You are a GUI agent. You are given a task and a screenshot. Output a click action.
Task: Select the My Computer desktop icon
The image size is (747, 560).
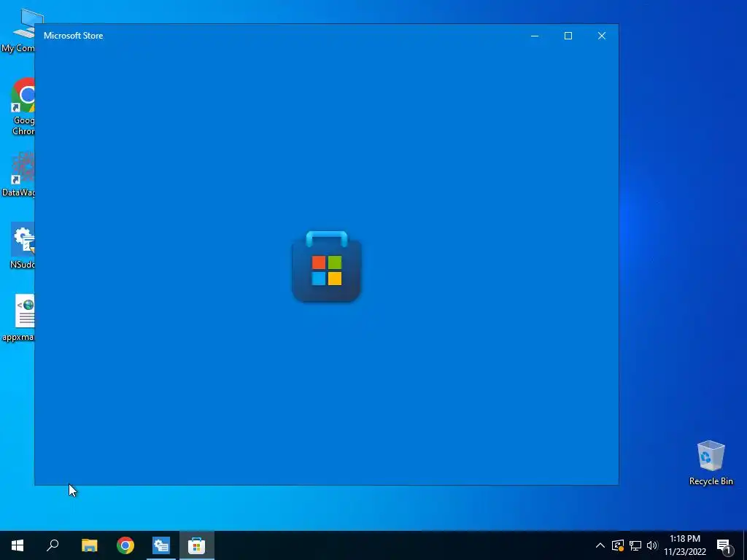(18, 31)
